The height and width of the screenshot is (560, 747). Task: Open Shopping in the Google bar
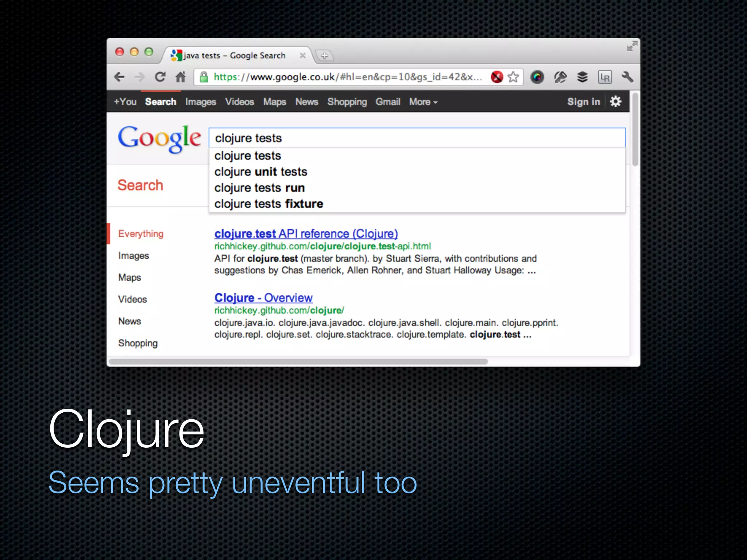[347, 102]
